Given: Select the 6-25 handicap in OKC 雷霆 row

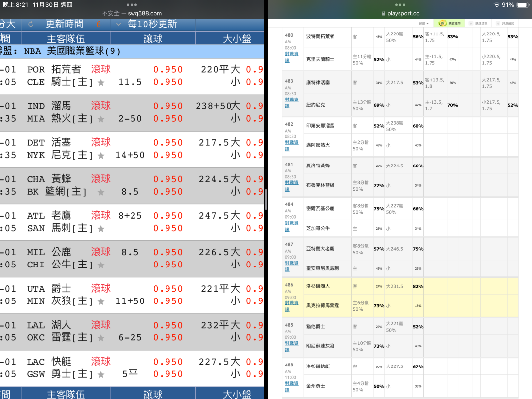Looking at the screenshot, I should (130, 337).
